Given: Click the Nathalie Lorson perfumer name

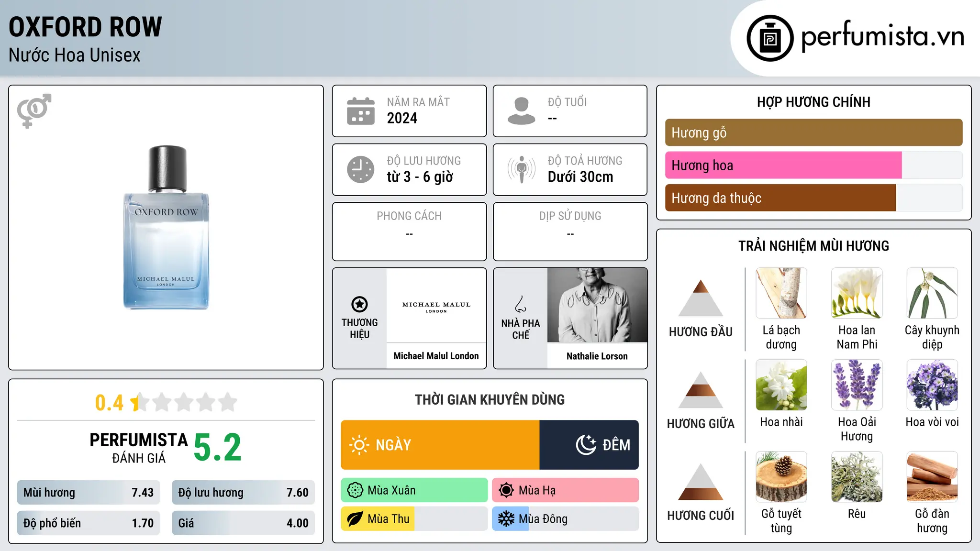Looking at the screenshot, I should click(x=597, y=356).
